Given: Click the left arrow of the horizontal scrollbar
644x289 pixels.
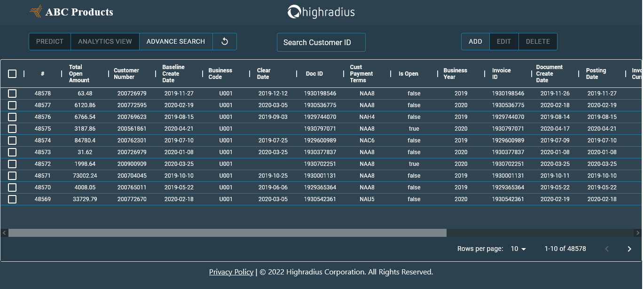Looking at the screenshot, I should [x=4, y=232].
